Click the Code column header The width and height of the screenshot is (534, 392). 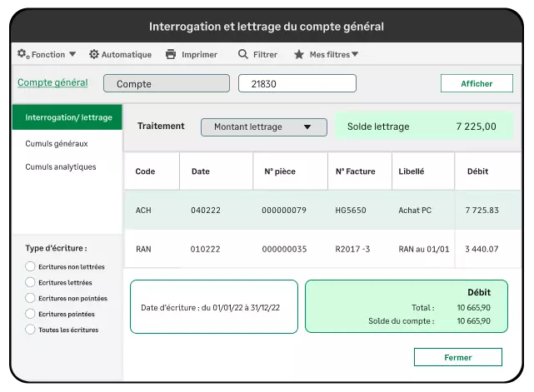152,171
